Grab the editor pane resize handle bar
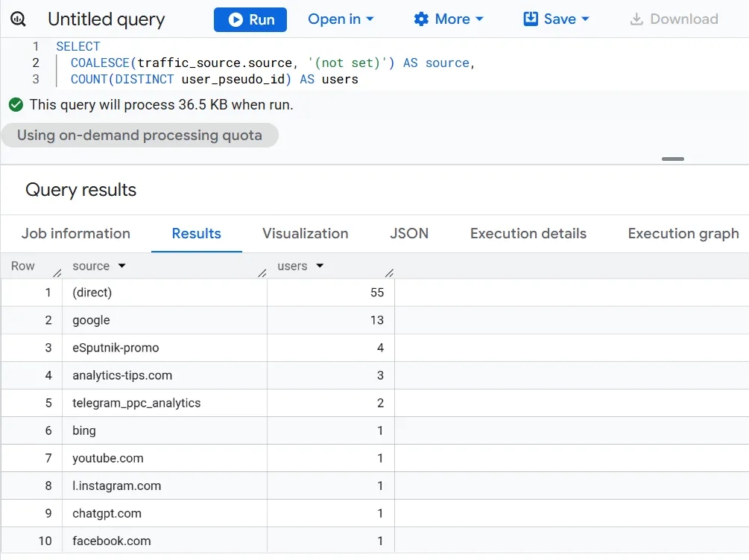This screenshot has width=749, height=560. pyautogui.click(x=672, y=159)
